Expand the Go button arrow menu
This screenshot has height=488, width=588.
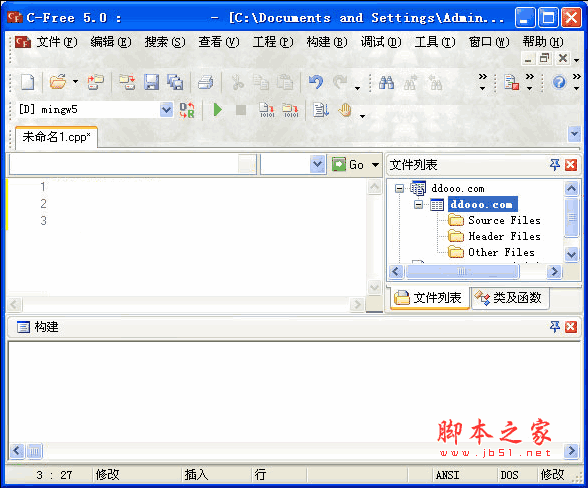point(375,165)
